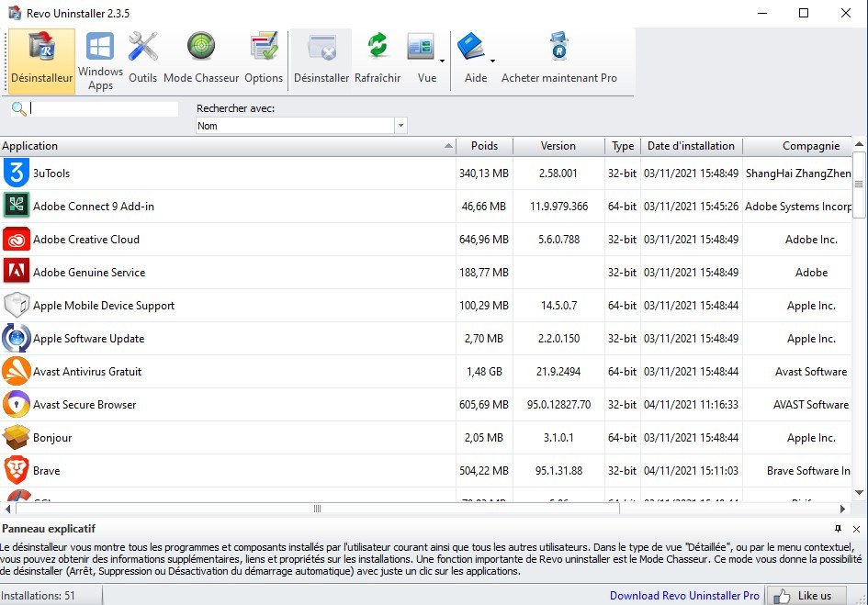Viewport: 868px width, 605px height.
Task: Click Acheter maintenant Pro icon
Action: (x=559, y=47)
